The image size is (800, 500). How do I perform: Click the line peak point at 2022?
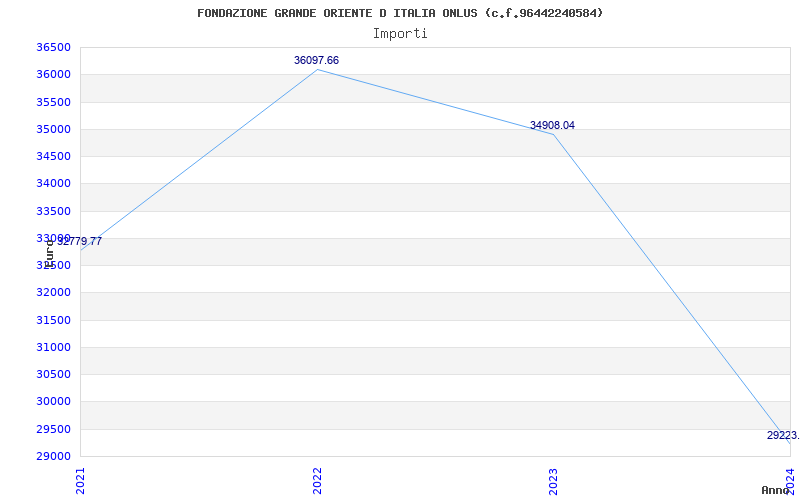(x=317, y=69)
